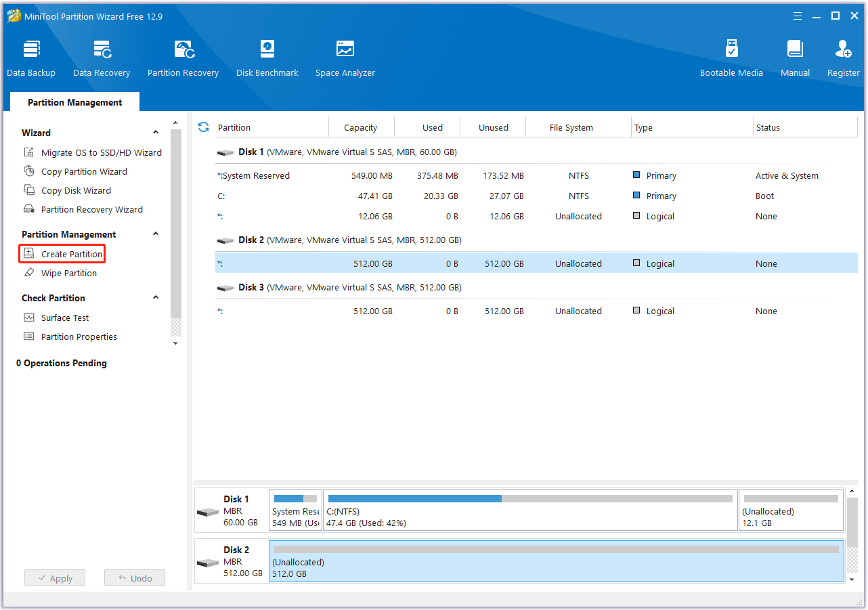This screenshot has width=868, height=610.
Task: Click the disk map scroll down arrow
Action: pyautogui.click(x=853, y=579)
